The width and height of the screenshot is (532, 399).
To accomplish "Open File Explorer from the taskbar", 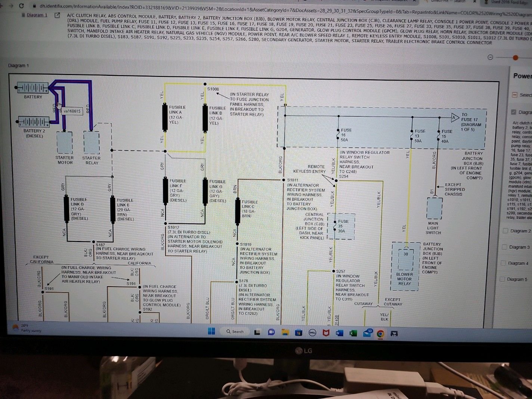I will coord(285,332).
